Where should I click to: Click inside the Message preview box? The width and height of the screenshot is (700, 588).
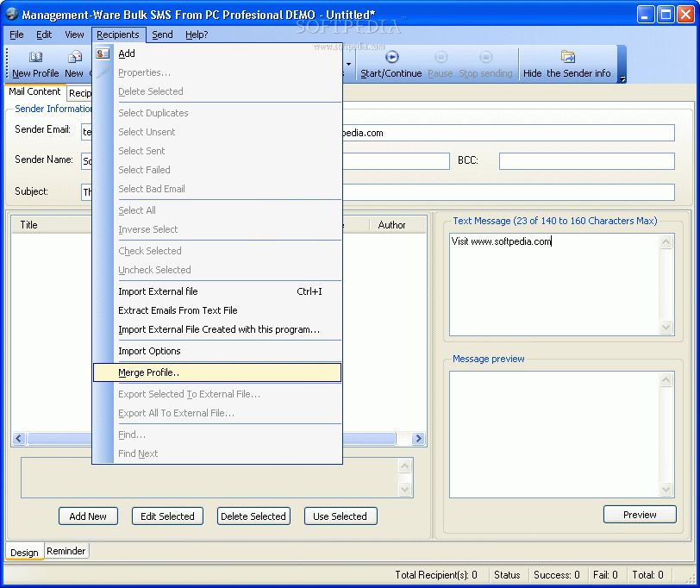click(554, 435)
